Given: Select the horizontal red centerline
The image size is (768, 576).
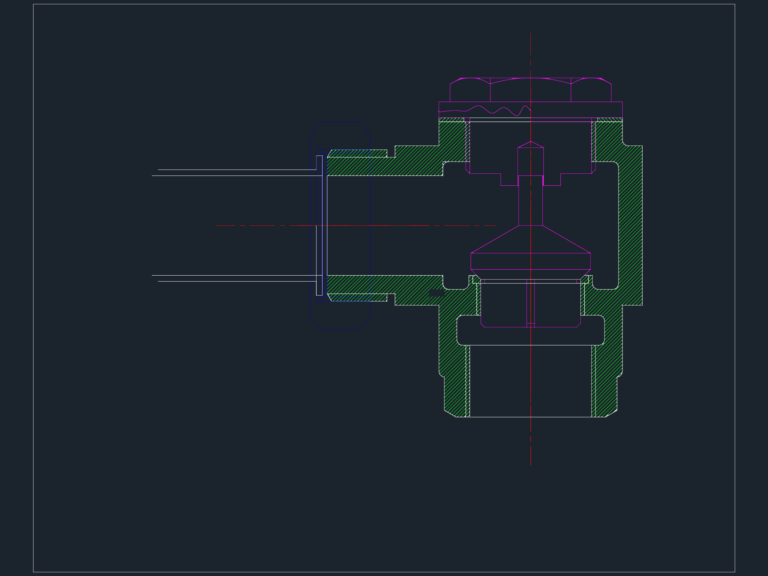Looking at the screenshot, I should (356, 225).
